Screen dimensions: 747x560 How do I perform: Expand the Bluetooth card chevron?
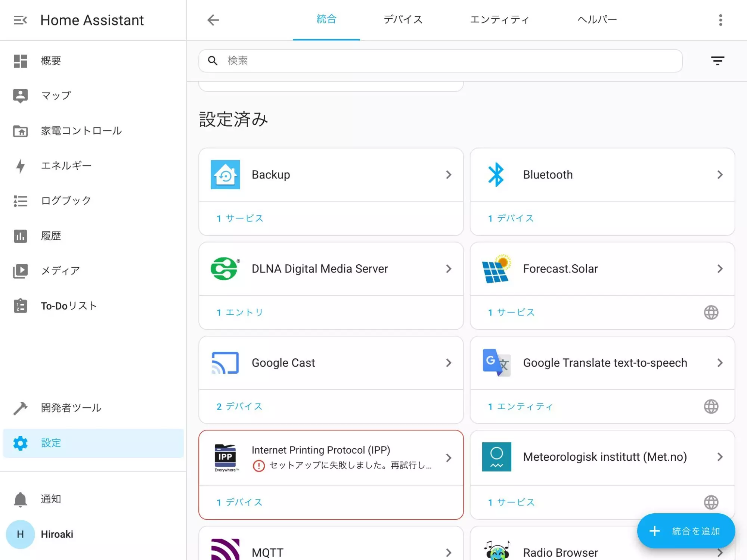(x=720, y=175)
